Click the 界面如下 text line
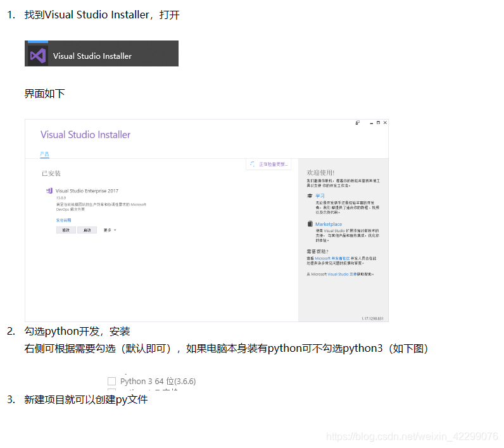504x448 pixels. (x=45, y=94)
